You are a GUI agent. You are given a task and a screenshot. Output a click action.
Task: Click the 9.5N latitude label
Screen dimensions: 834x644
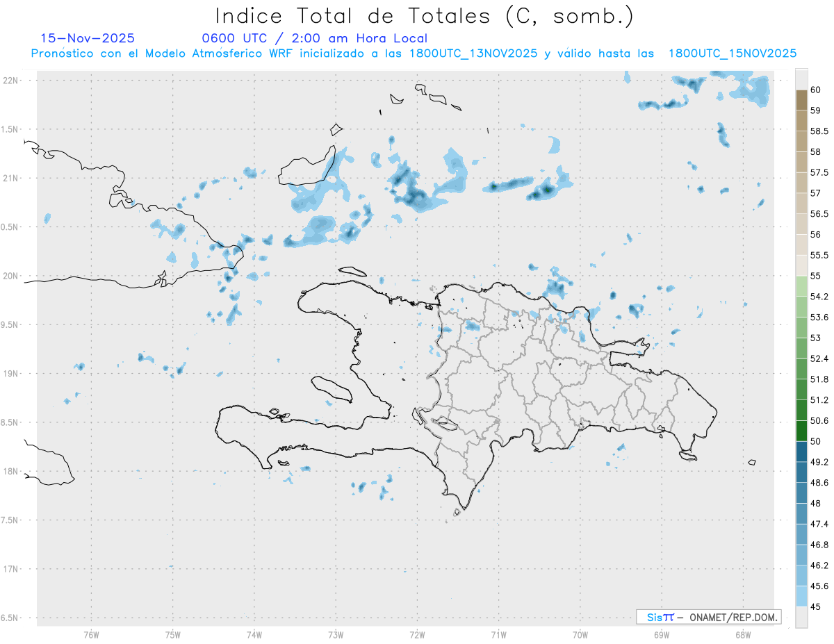click(9, 324)
